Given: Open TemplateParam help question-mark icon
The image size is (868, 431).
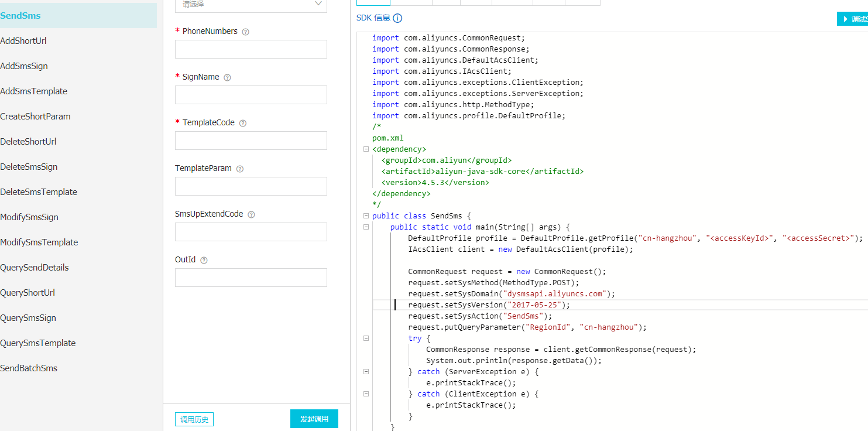Looking at the screenshot, I should (239, 169).
